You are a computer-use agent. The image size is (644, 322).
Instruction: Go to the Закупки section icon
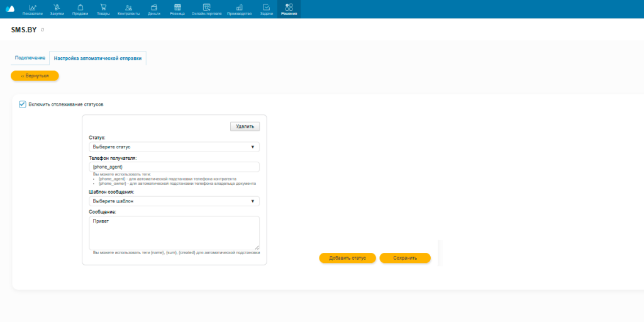pyautogui.click(x=57, y=7)
